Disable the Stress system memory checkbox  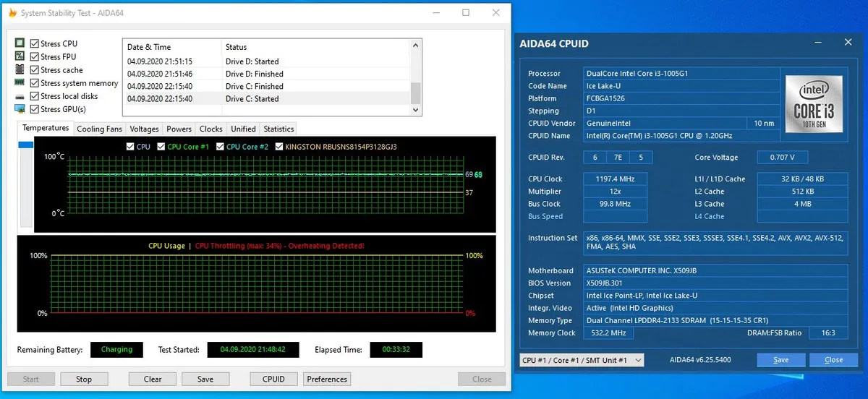[35, 83]
